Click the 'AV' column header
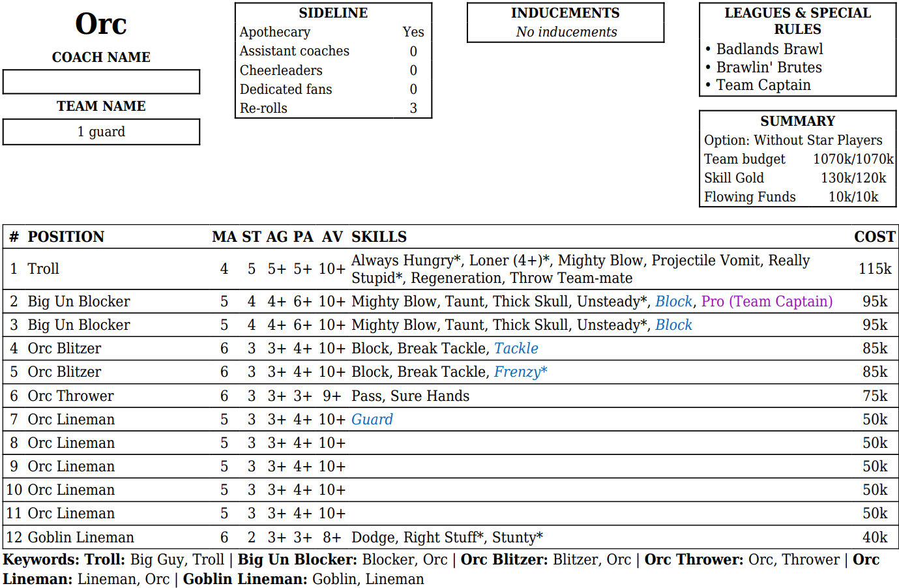This screenshot has height=588, width=899. coord(332,237)
